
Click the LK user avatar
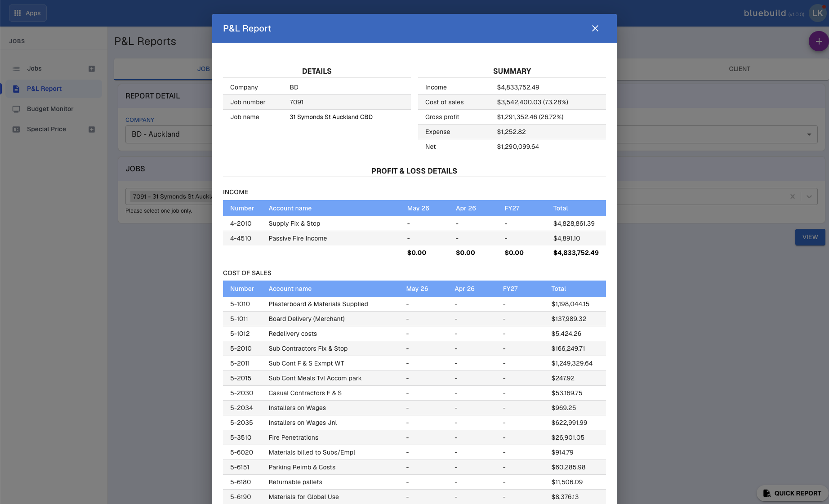[x=818, y=13]
